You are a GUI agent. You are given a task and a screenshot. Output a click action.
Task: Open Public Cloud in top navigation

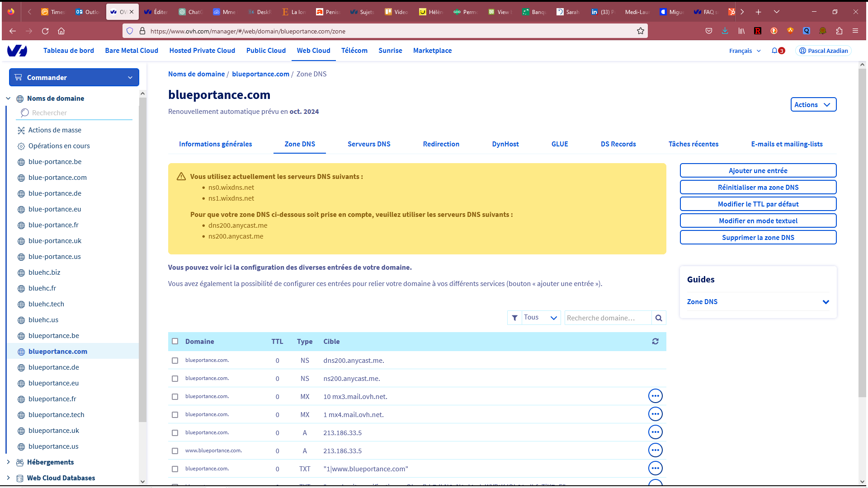266,51
